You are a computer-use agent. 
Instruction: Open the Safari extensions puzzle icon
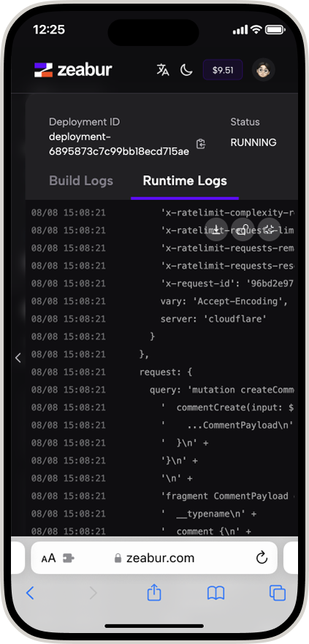(68, 558)
